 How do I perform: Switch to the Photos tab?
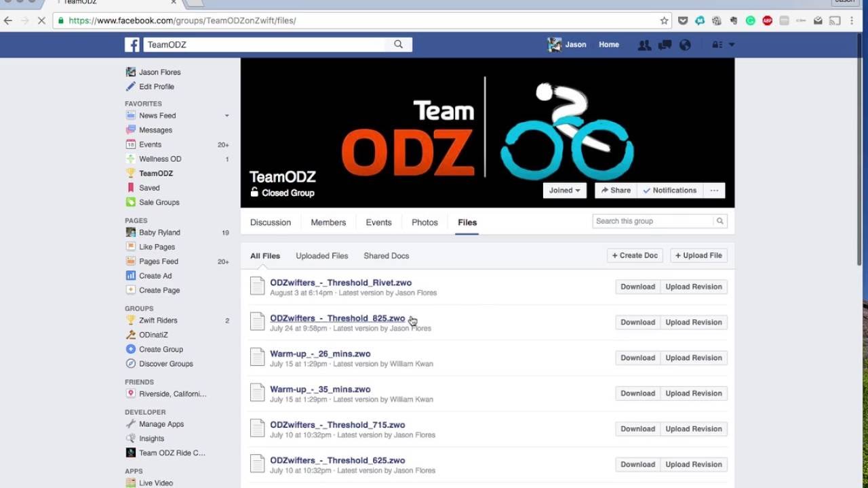[x=425, y=222]
